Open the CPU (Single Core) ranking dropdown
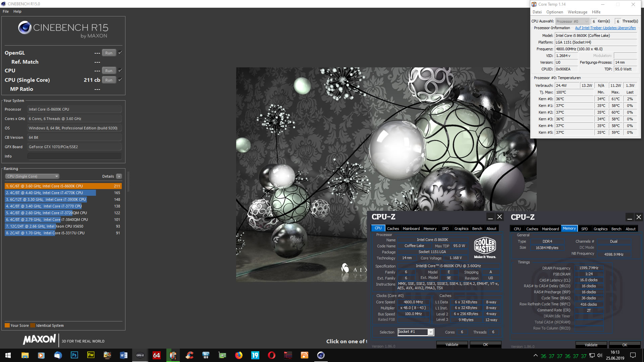644x362 pixels. click(x=32, y=176)
